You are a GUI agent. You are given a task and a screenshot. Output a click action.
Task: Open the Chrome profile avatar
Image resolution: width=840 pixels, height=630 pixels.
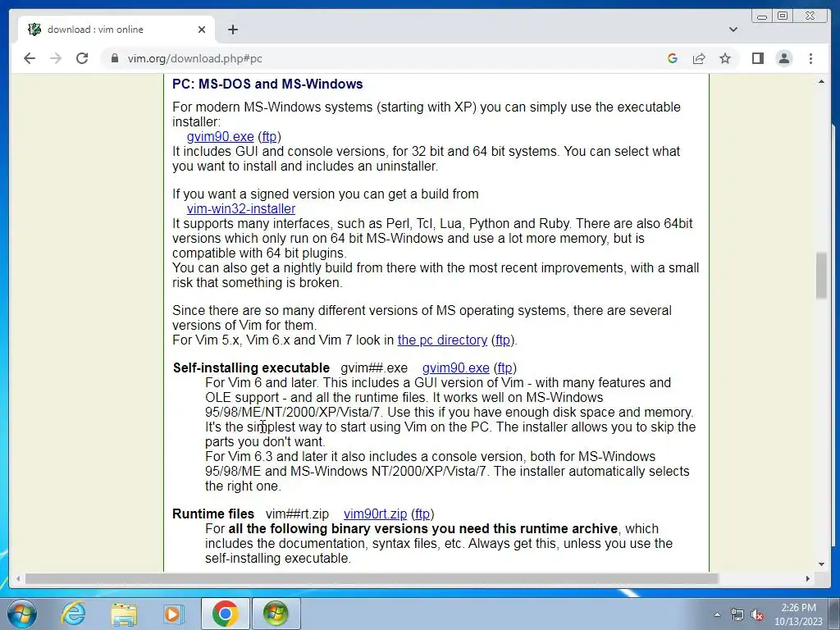click(x=783, y=58)
